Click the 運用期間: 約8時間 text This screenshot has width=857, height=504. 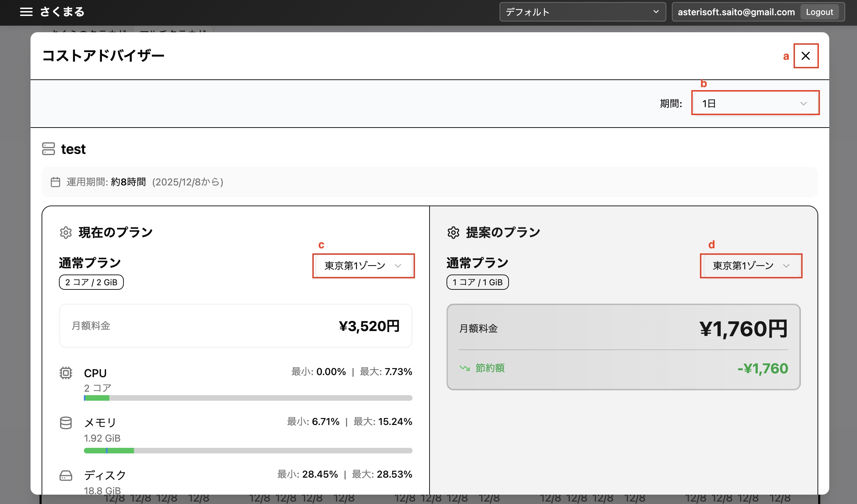[x=106, y=182]
